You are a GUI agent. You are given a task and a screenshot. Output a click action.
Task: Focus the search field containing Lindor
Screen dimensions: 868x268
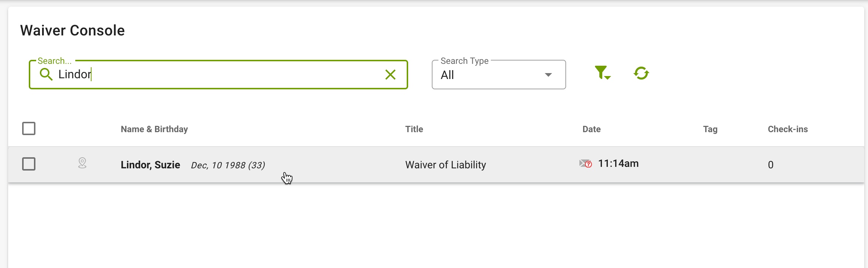[218, 75]
